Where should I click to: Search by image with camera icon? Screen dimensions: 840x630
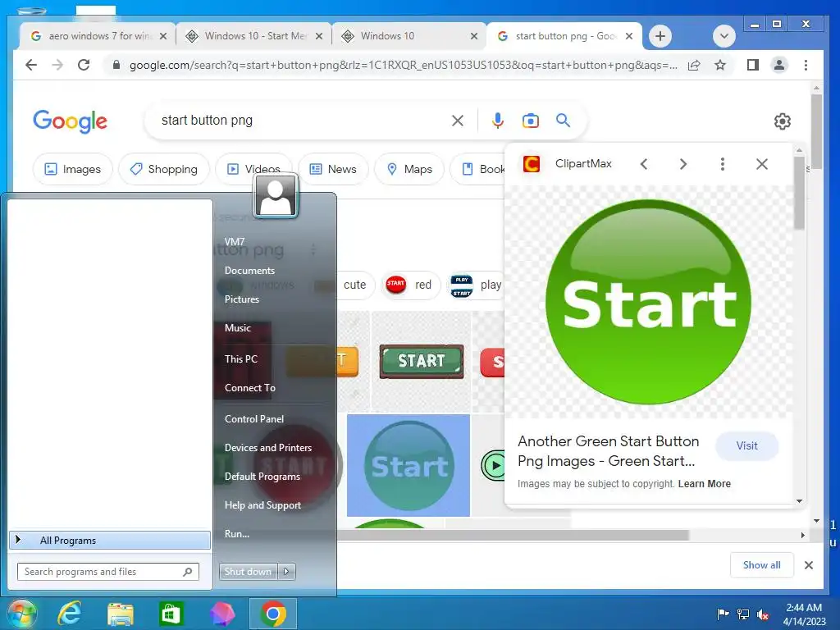531,121
